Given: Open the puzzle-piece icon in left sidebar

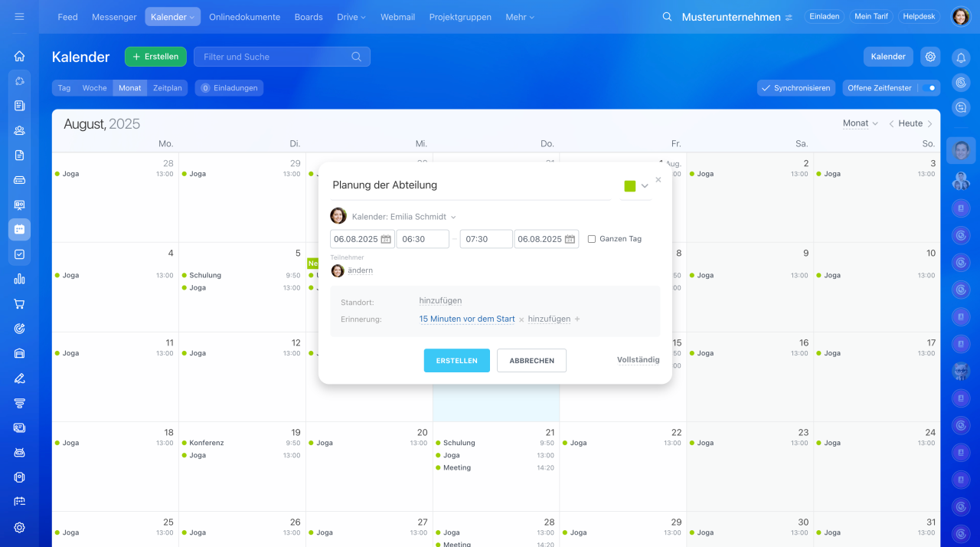Looking at the screenshot, I should 19,80.
